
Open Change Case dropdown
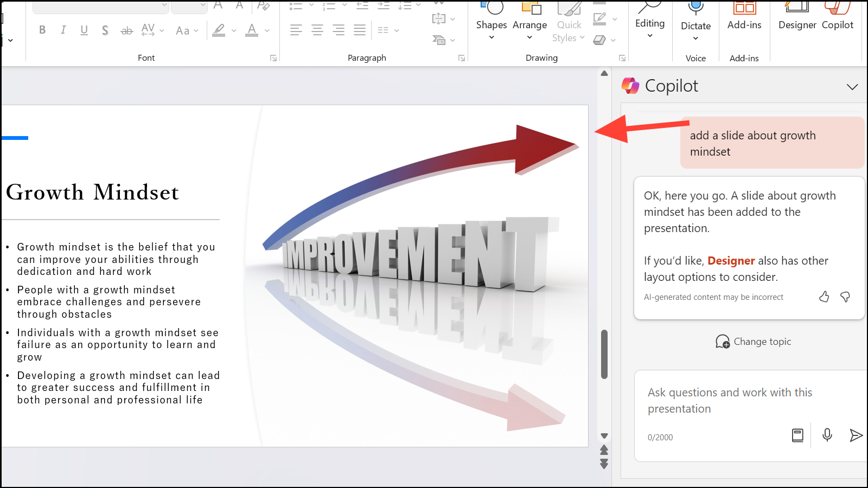[x=187, y=31]
